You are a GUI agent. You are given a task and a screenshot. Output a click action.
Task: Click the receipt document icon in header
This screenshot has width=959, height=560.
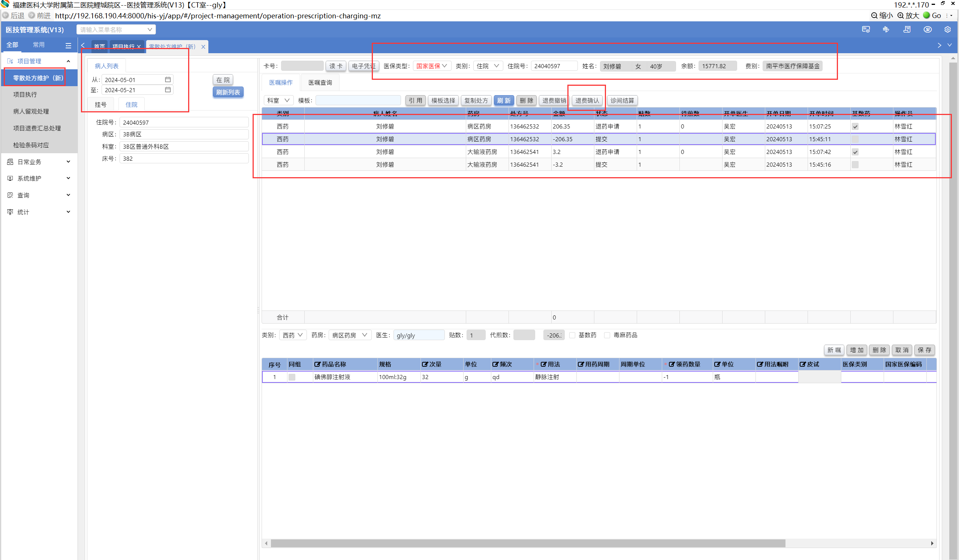(907, 30)
